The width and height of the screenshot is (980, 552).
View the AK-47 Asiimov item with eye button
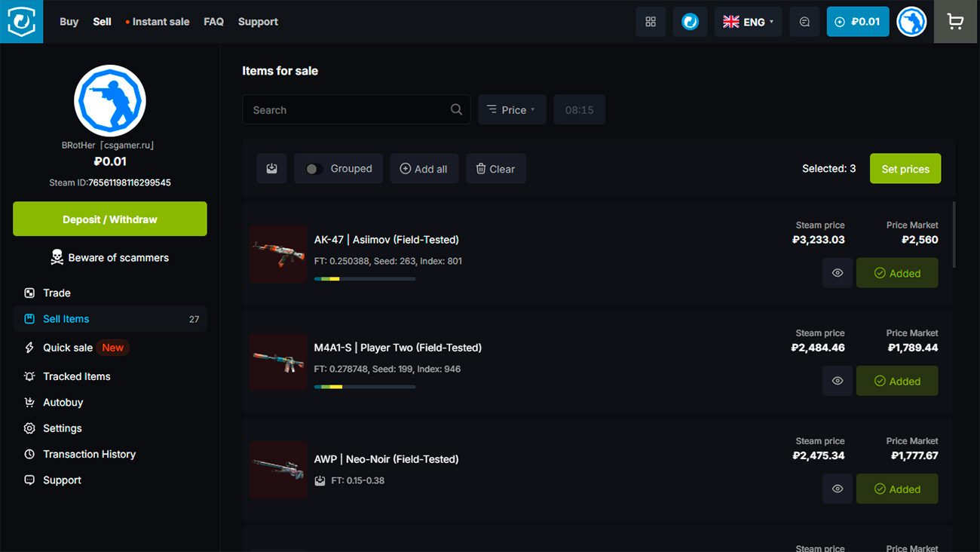coord(838,273)
